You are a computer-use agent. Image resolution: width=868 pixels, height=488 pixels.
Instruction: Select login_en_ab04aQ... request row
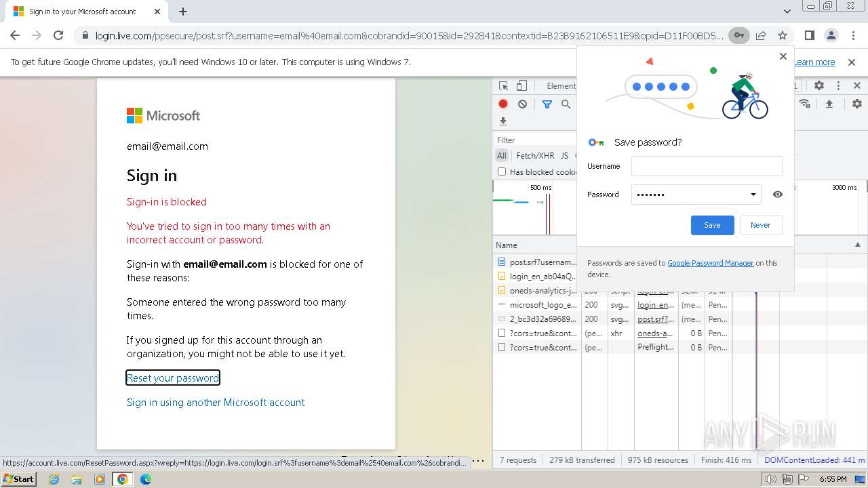coord(536,276)
